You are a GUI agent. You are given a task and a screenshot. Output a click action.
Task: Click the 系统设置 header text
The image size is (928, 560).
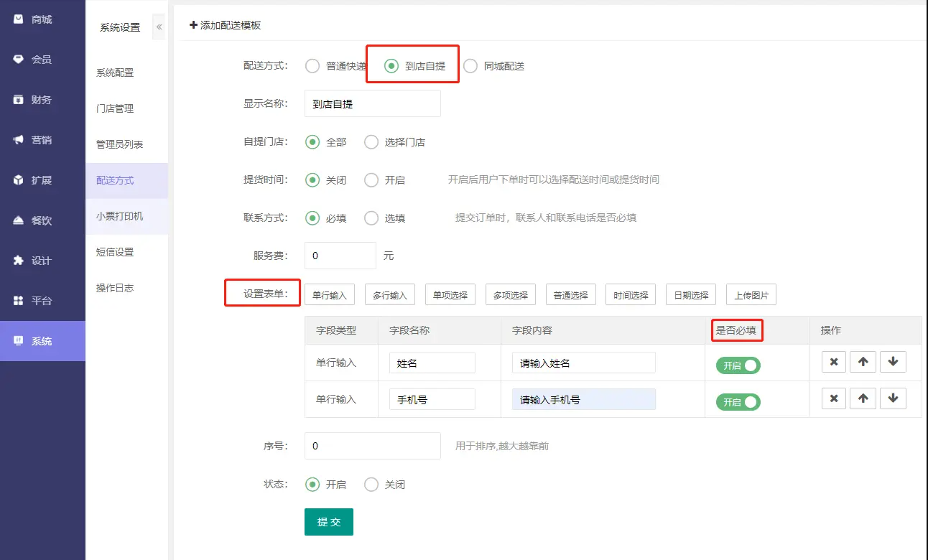click(x=120, y=27)
